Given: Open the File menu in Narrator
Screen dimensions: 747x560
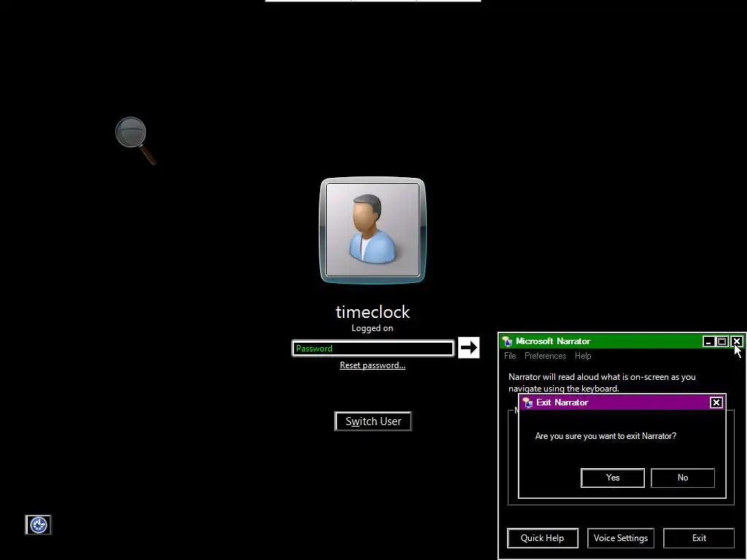Looking at the screenshot, I should (x=510, y=356).
